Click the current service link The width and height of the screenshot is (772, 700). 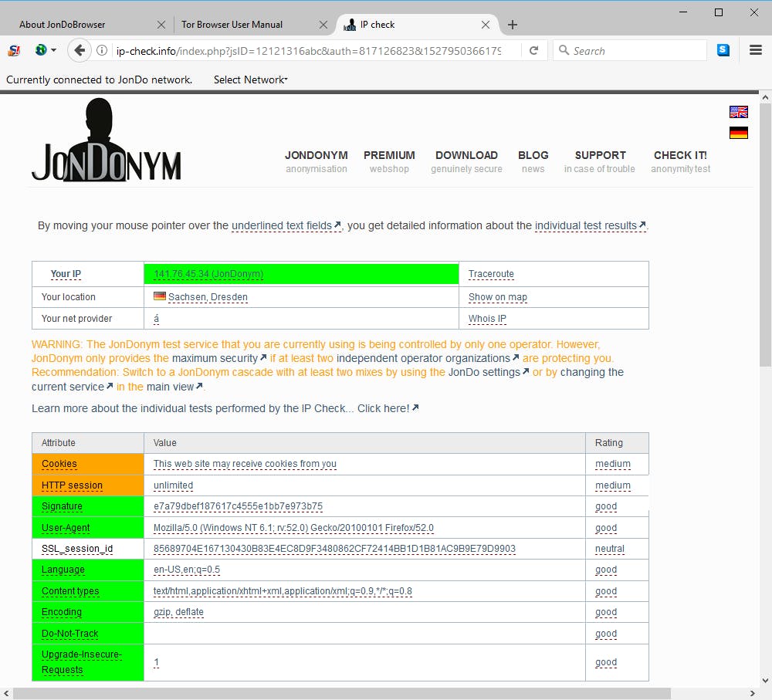tap(73, 387)
